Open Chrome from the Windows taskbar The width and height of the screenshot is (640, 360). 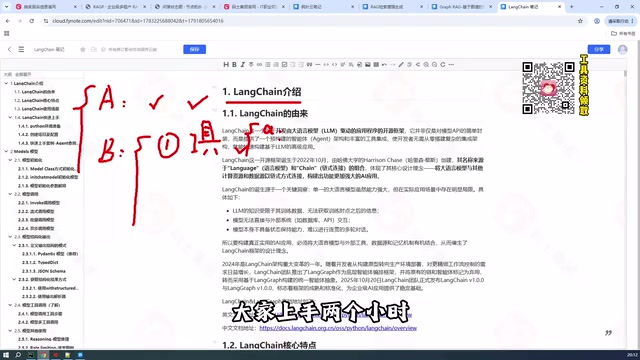[43, 355]
